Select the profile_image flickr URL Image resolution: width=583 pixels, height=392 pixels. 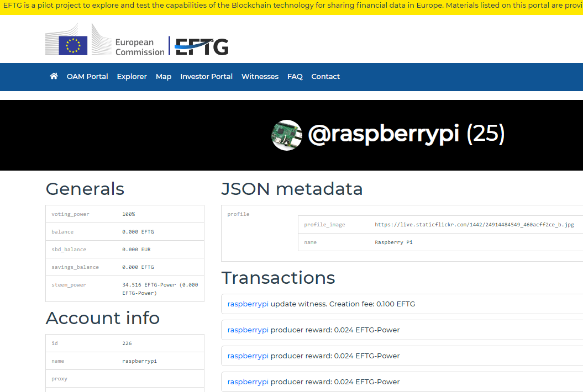(475, 224)
